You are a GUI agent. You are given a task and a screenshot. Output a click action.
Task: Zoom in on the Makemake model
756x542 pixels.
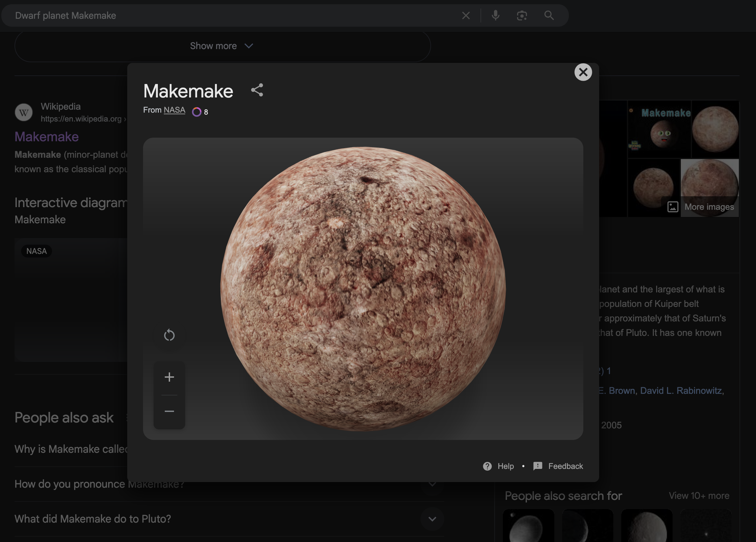click(169, 377)
